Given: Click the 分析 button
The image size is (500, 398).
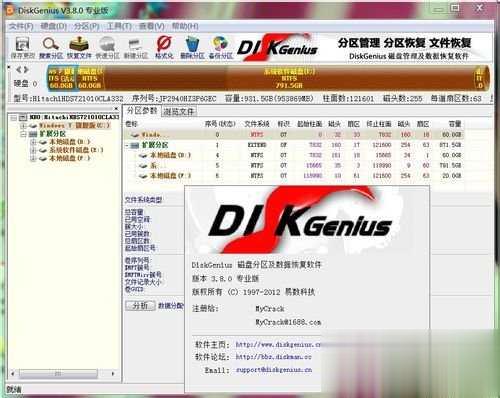Looking at the screenshot, I should click(x=140, y=306).
